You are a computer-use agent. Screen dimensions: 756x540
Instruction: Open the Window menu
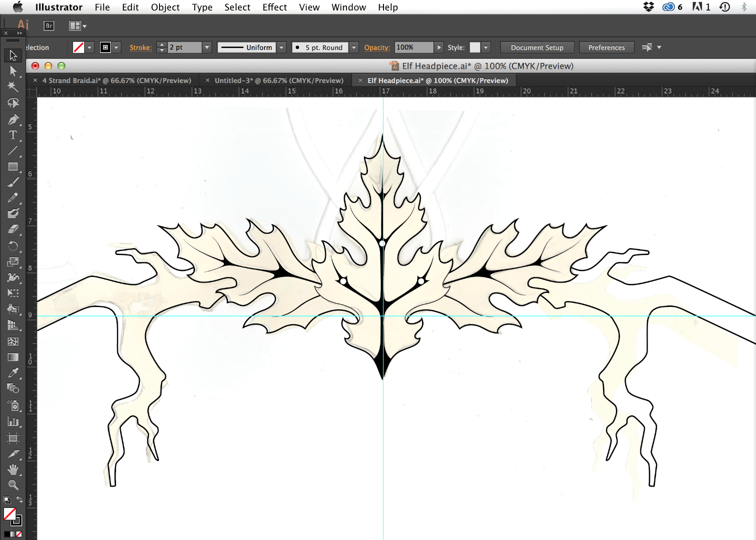point(348,7)
